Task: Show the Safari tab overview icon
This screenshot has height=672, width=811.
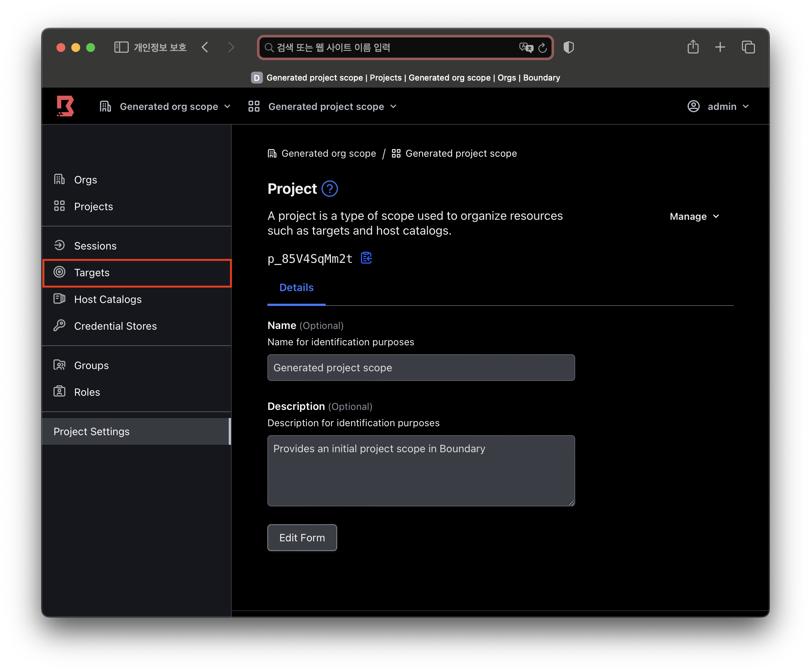Action: pyautogui.click(x=748, y=47)
